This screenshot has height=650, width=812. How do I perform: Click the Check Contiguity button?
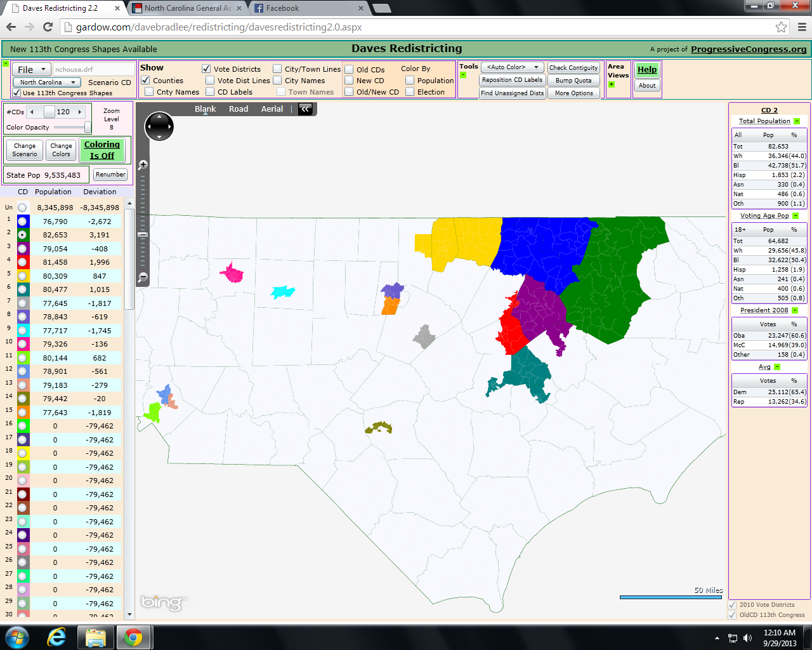point(573,68)
